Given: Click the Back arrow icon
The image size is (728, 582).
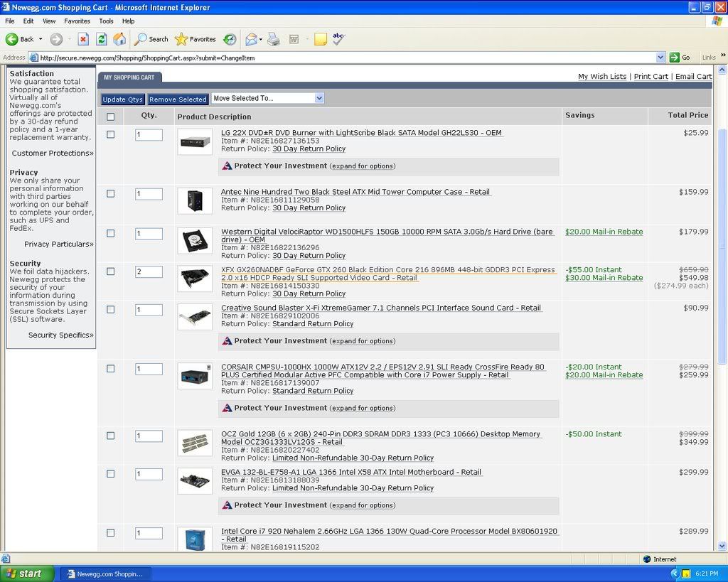Looking at the screenshot, I should click(11, 40).
